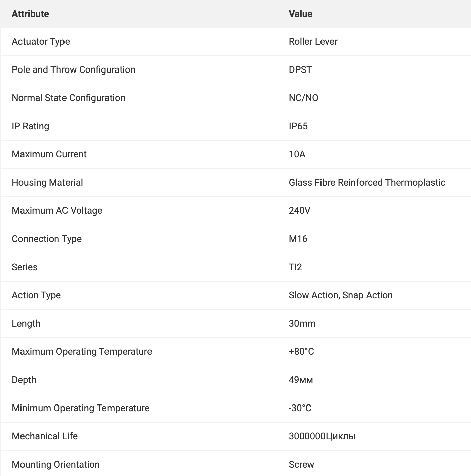This screenshot has width=471, height=476.
Task: Click the Value column header
Action: click(300, 14)
